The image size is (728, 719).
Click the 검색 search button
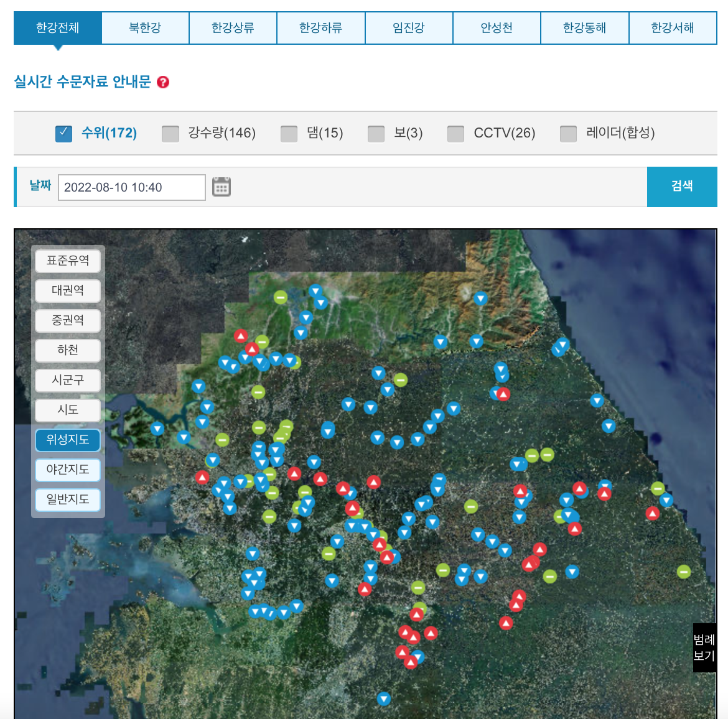pyautogui.click(x=682, y=187)
